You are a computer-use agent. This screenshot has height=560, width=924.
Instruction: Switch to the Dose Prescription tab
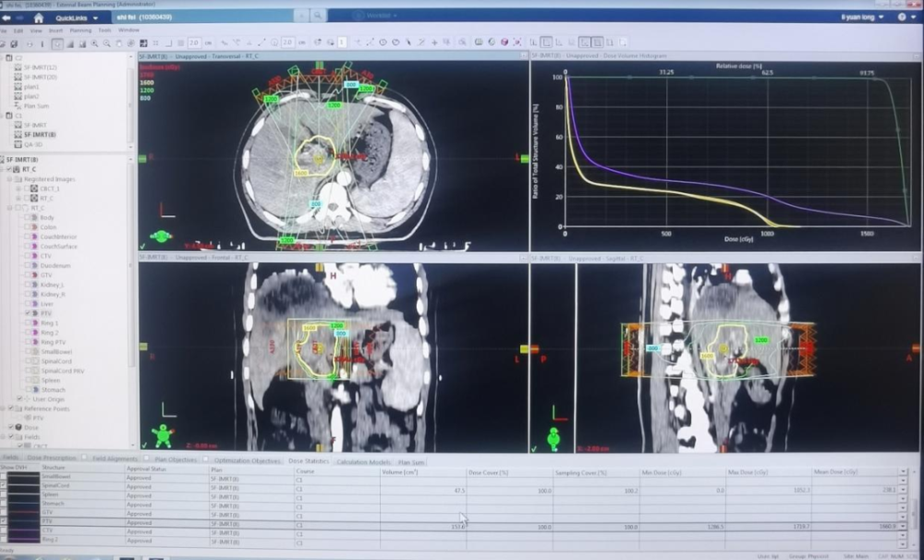pyautogui.click(x=52, y=458)
